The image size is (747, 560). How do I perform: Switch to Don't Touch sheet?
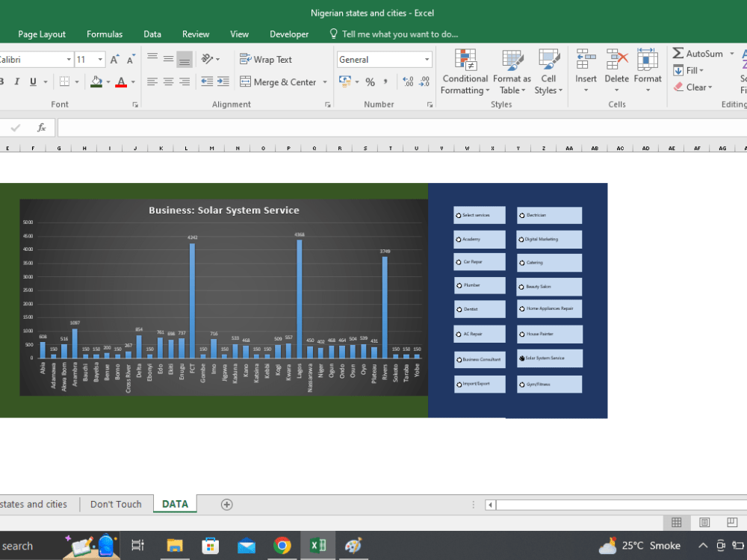tap(116, 504)
